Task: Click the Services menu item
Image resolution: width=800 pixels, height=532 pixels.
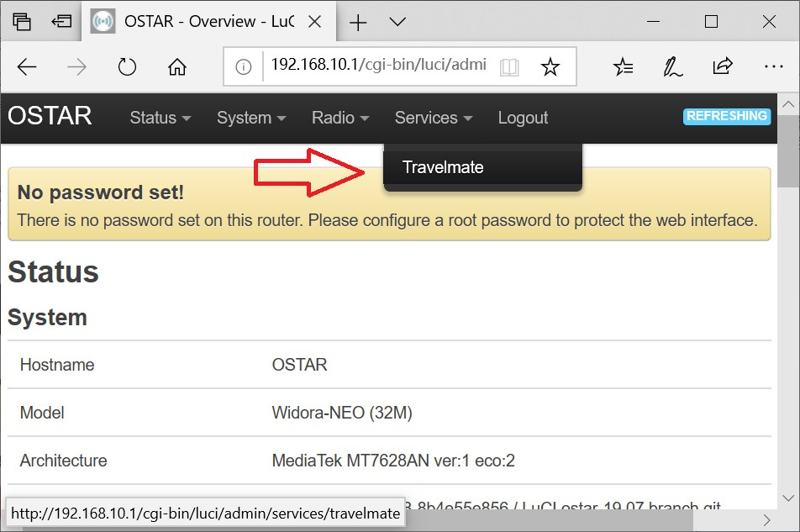Action: pyautogui.click(x=434, y=118)
